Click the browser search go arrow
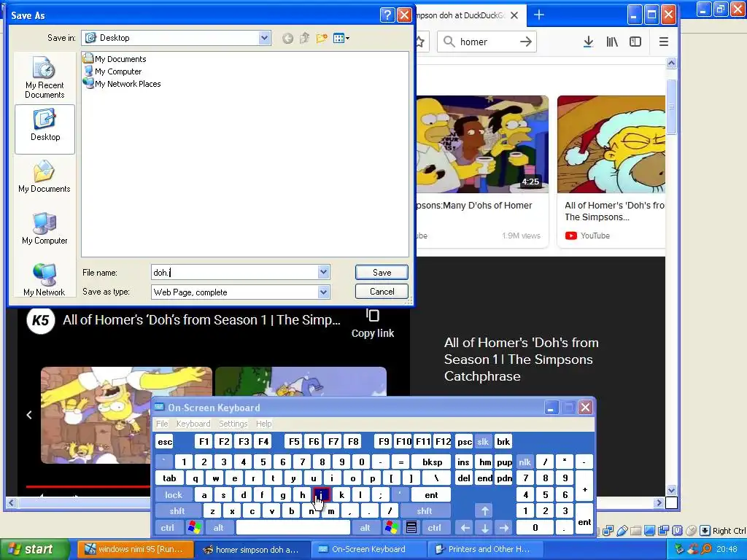Screen dimensions: 747x560 525,42
